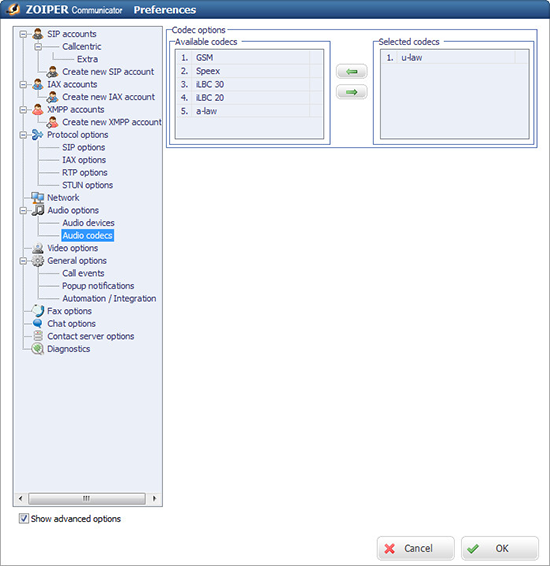Click the Protocol options icon
The width and height of the screenshot is (550, 566).
point(38,135)
